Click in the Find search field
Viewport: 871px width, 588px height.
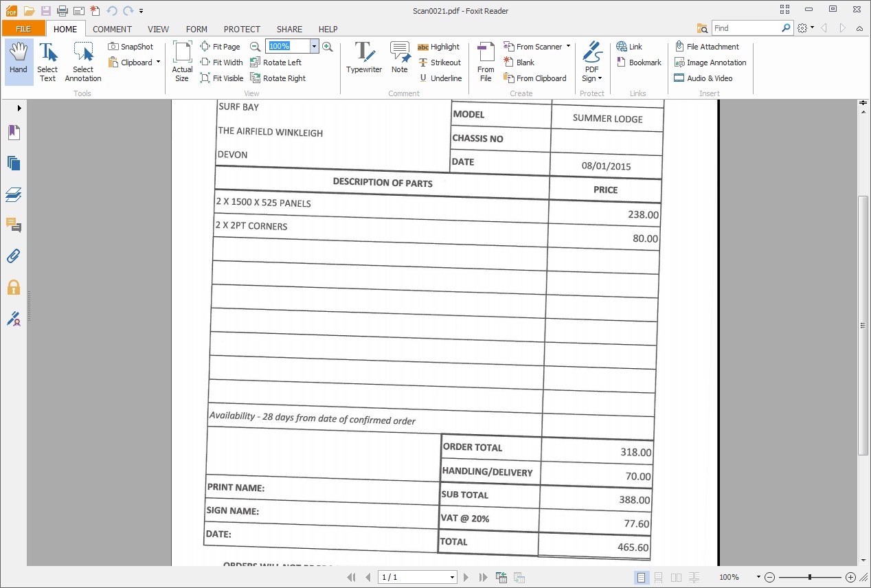point(745,28)
